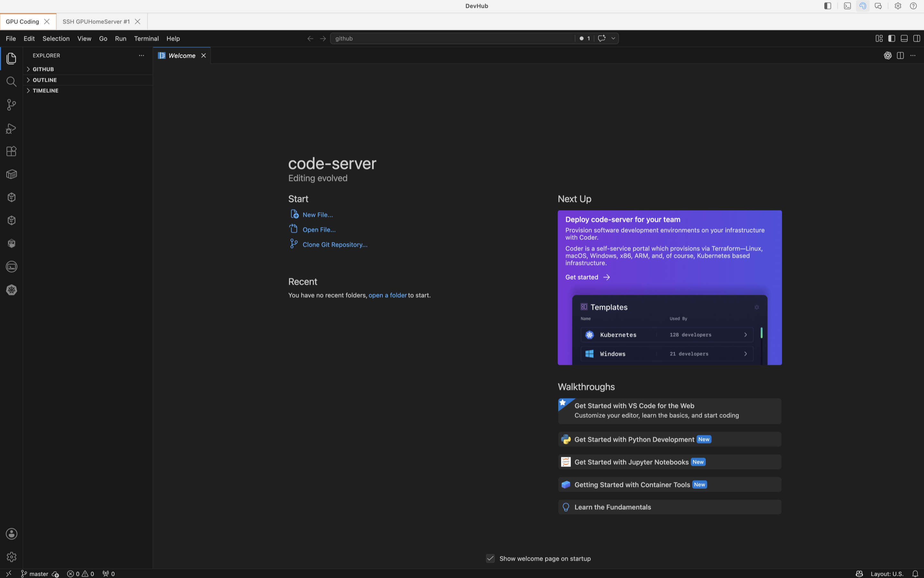Viewport: 924px width, 578px height.
Task: Open the Selection menu
Action: [x=56, y=39]
